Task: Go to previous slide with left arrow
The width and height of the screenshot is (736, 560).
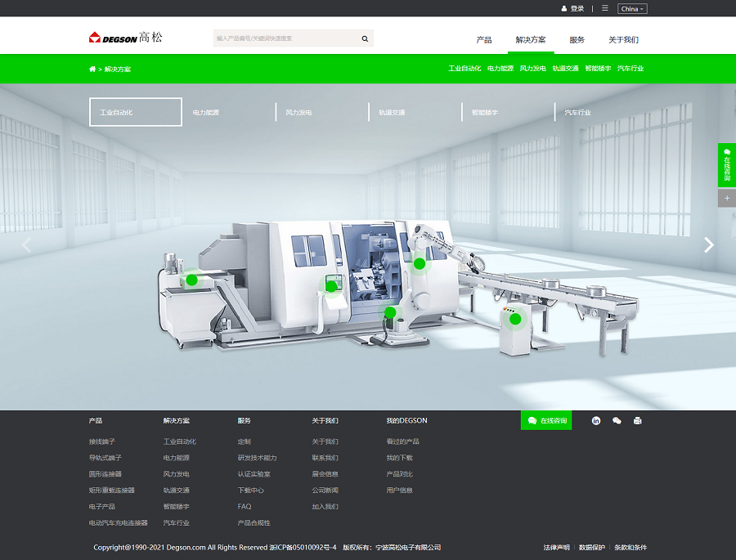Action: [26, 244]
